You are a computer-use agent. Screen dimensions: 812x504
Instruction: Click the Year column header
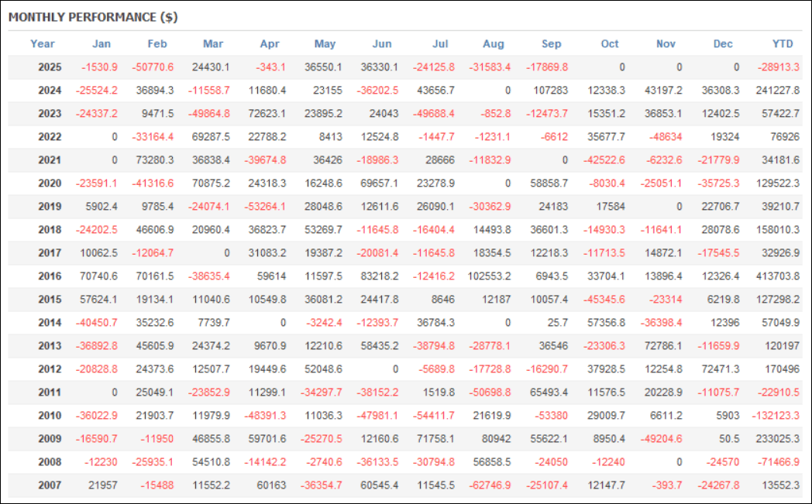point(43,44)
